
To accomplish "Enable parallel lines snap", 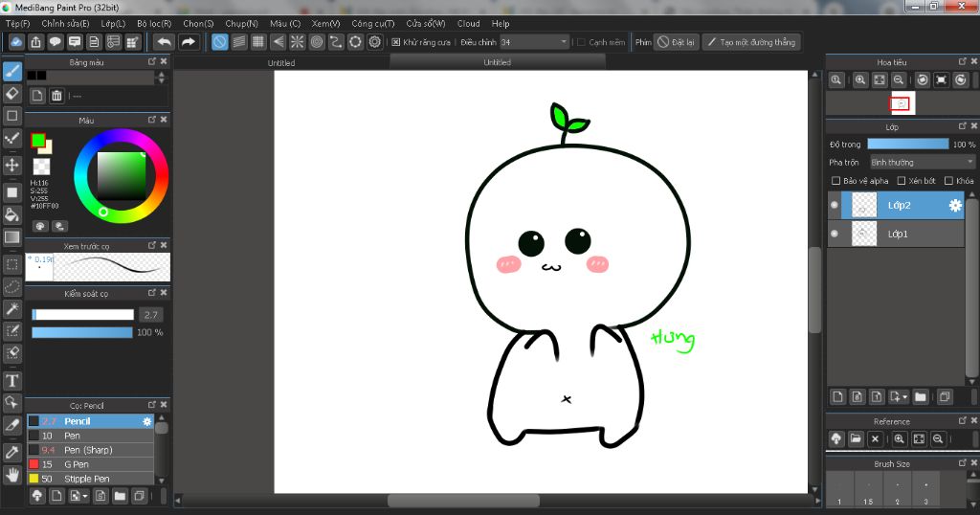I will click(x=238, y=42).
